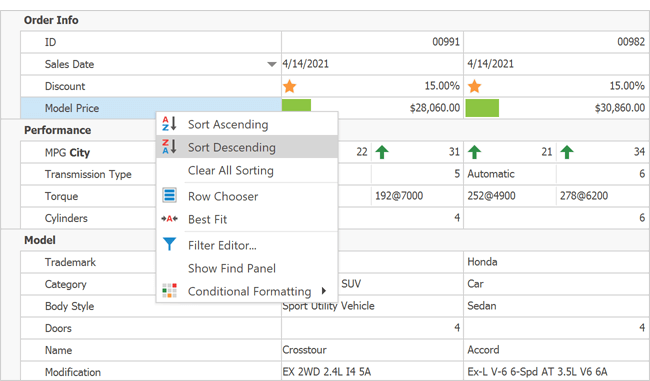
Task: Select the Trademark row header
Action: point(88,262)
